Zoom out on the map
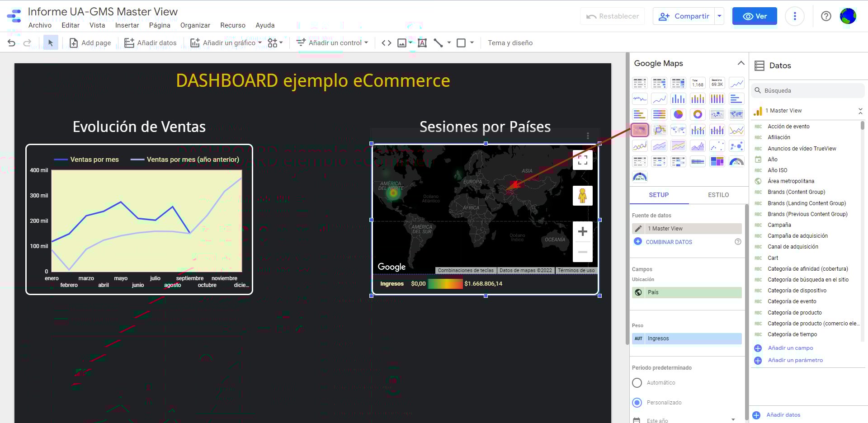The width and height of the screenshot is (868, 423). point(582,252)
